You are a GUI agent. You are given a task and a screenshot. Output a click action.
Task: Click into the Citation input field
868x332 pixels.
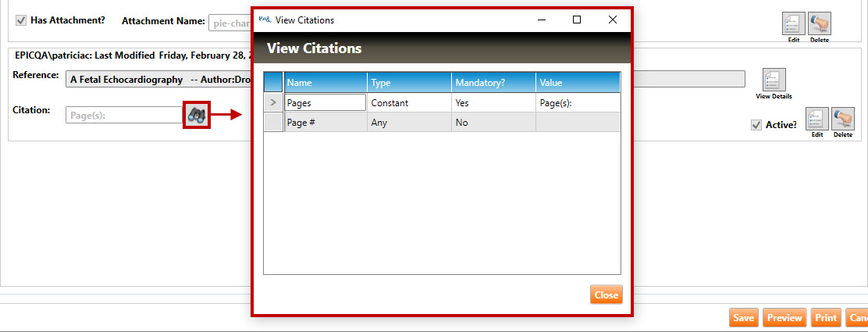pyautogui.click(x=123, y=116)
